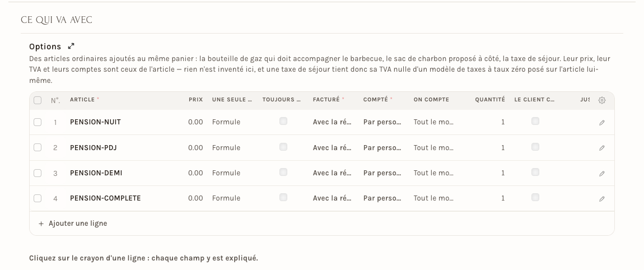Open Compté 'Par perso…' on PENSION-COMPLETE row
The height and width of the screenshot is (270, 644).
tap(382, 198)
